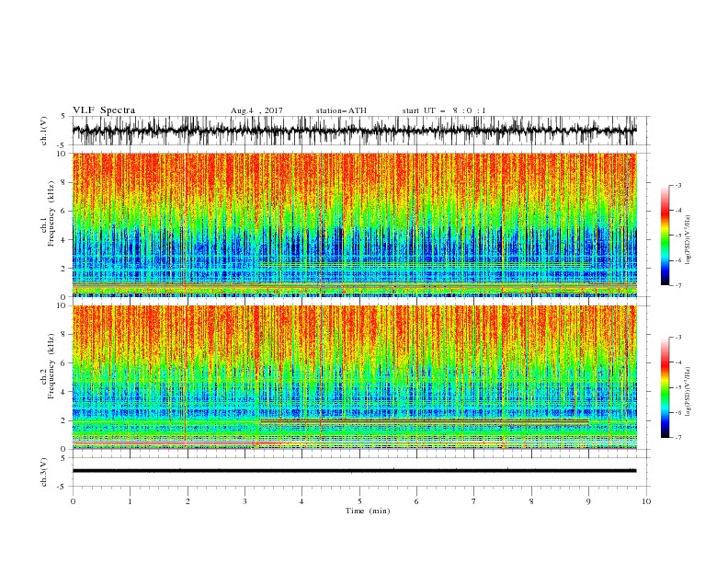This screenshot has width=728, height=563.
Task: Click the ch.1 'Frequency (kHz)' axis label
Action: click(51, 213)
